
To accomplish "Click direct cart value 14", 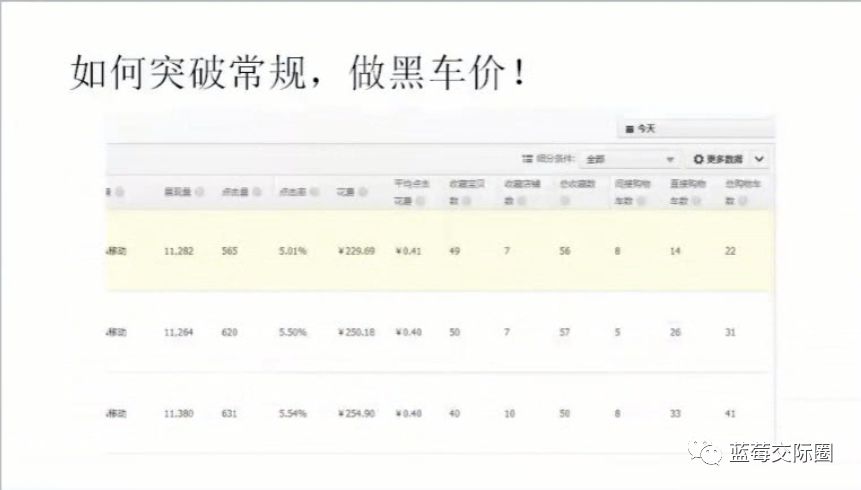I will coord(675,251).
